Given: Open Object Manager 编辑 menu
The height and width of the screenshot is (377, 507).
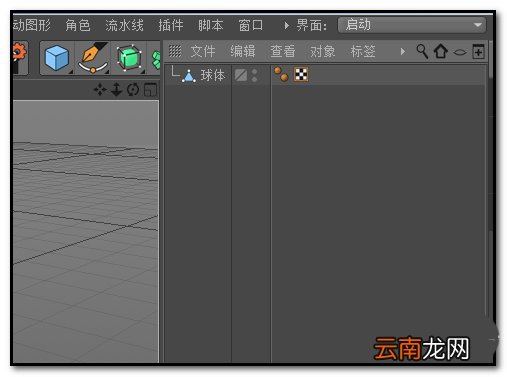Looking at the screenshot, I should 243,51.
